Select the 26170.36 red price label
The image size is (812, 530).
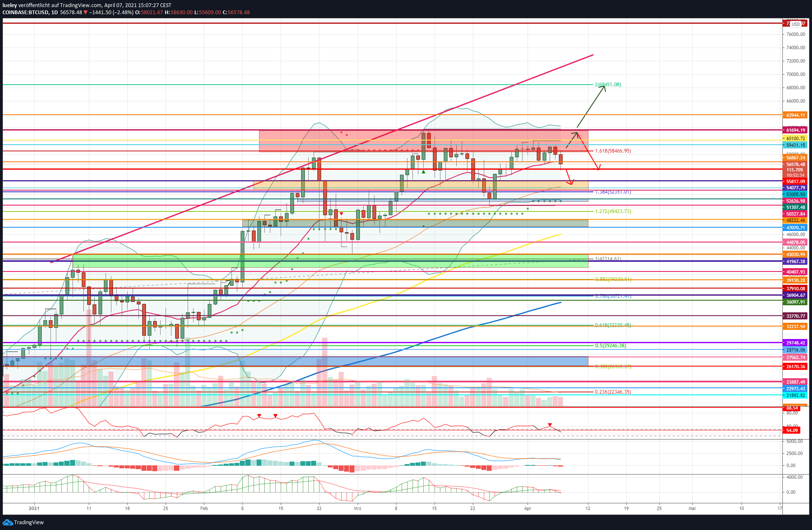point(795,367)
